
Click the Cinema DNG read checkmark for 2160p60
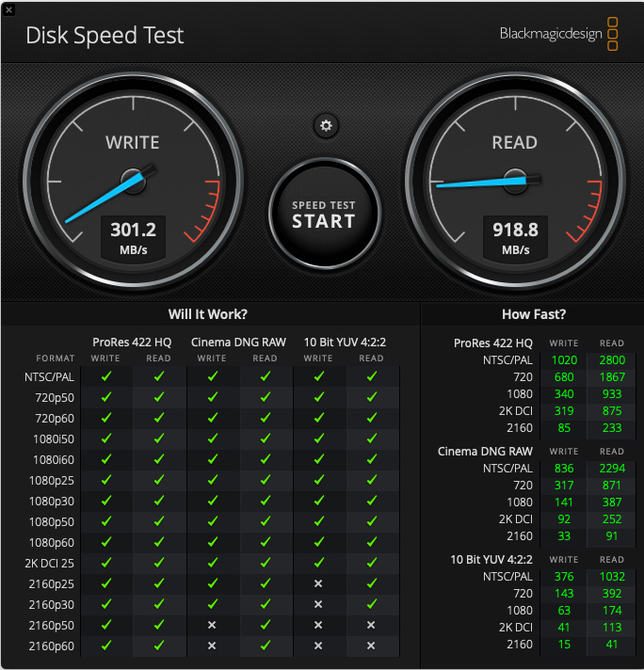(x=266, y=646)
